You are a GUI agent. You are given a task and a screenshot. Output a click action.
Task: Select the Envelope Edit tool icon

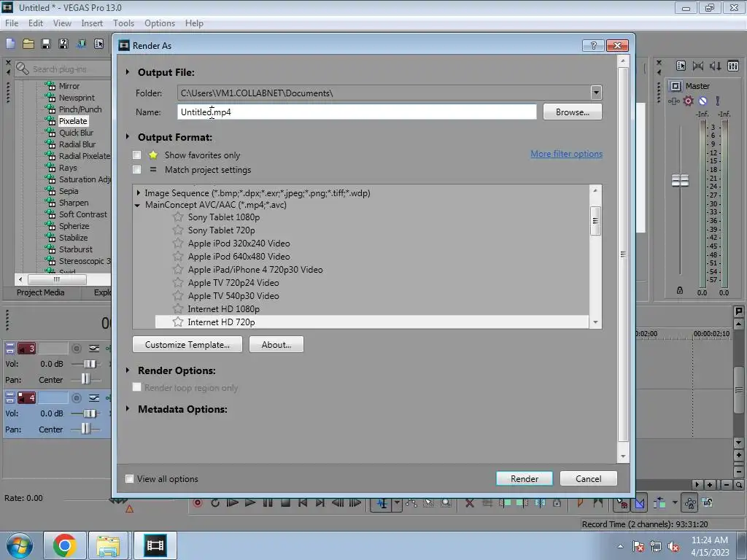pyautogui.click(x=411, y=503)
